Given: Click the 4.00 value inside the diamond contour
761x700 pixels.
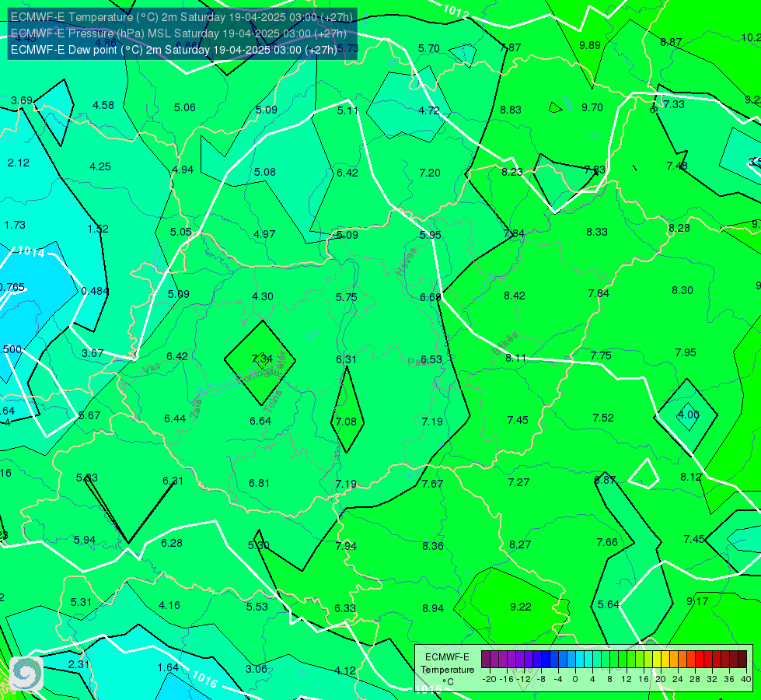Looking at the screenshot, I should tap(688, 415).
